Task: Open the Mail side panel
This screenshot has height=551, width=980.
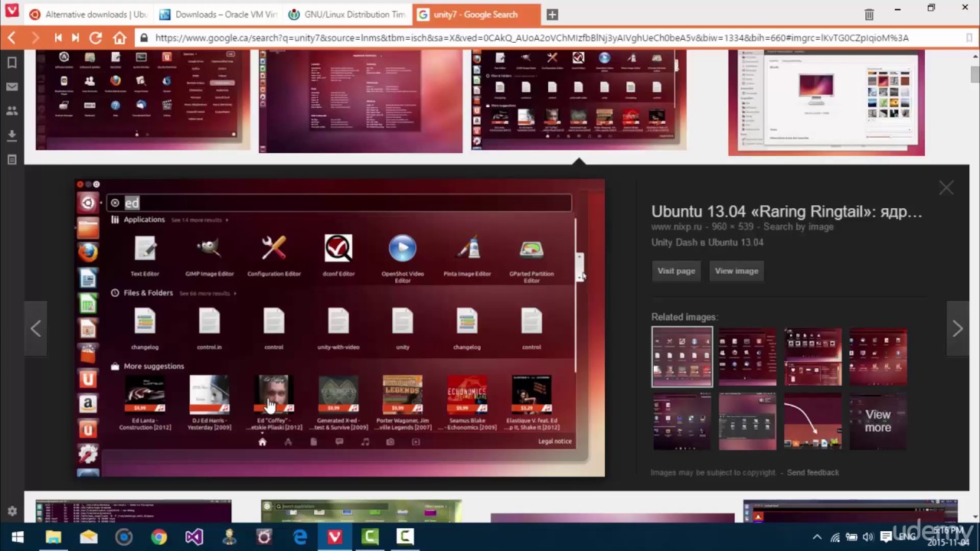Action: [x=11, y=86]
